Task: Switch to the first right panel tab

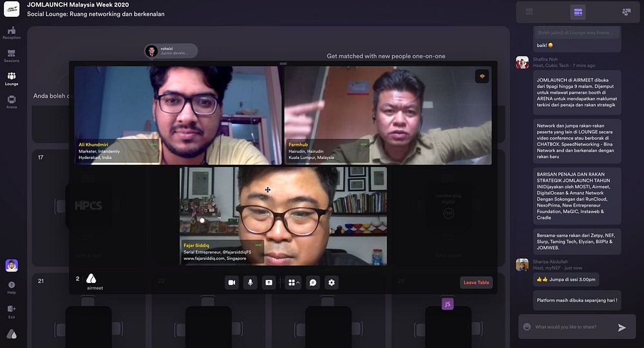Action: tap(529, 12)
